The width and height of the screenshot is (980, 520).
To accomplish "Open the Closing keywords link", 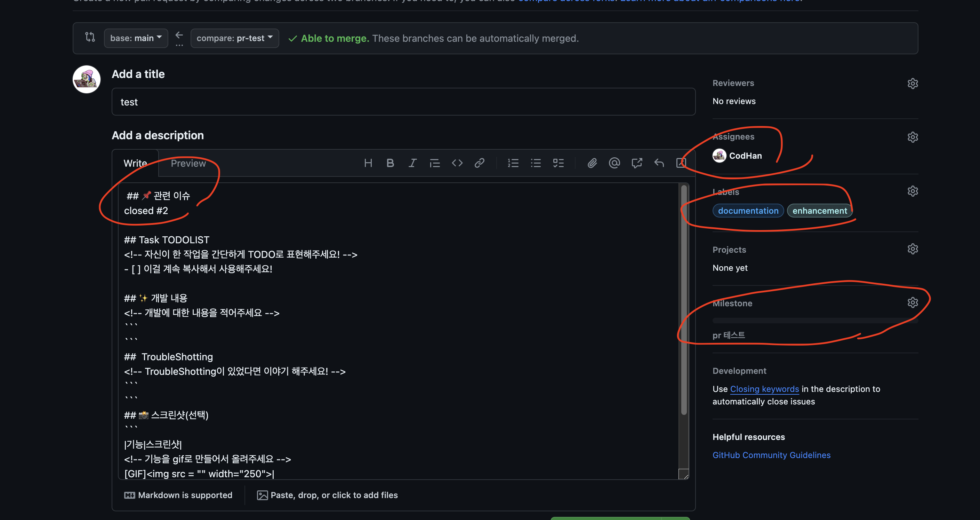I will (x=764, y=389).
